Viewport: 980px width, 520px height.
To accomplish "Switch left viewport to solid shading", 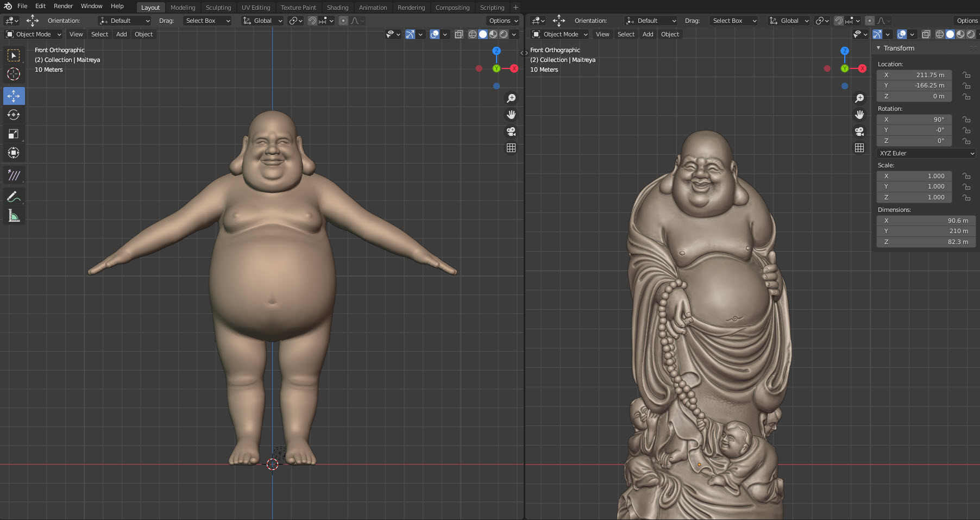I will pos(483,34).
